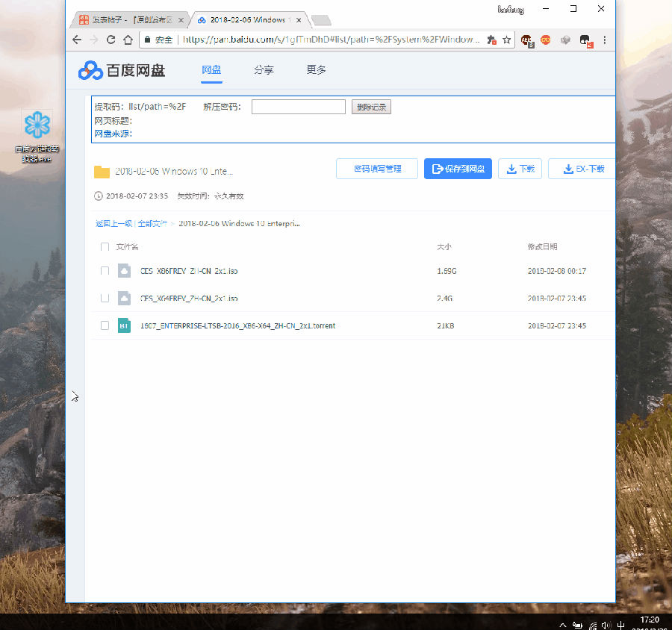
Task: Click the yellow folder icon of shared folder
Action: click(x=102, y=172)
